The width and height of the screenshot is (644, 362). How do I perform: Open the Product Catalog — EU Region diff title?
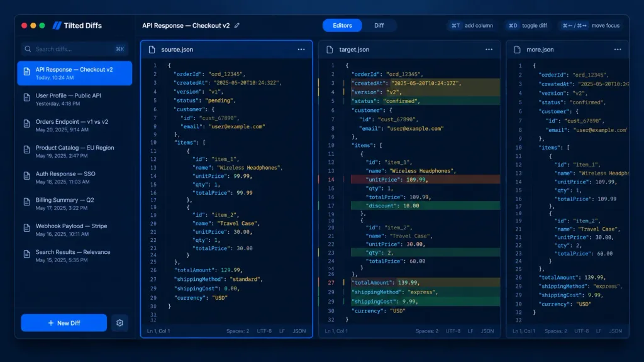coord(75,148)
